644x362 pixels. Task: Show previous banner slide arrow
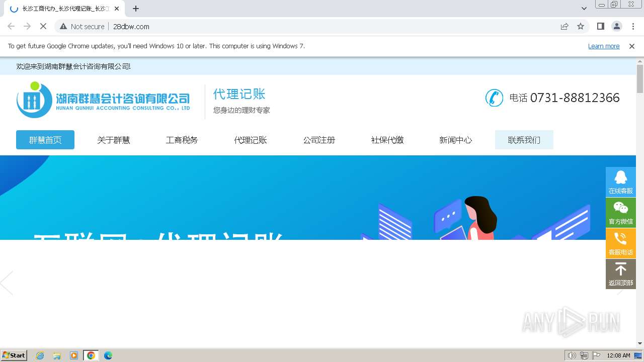(x=7, y=283)
